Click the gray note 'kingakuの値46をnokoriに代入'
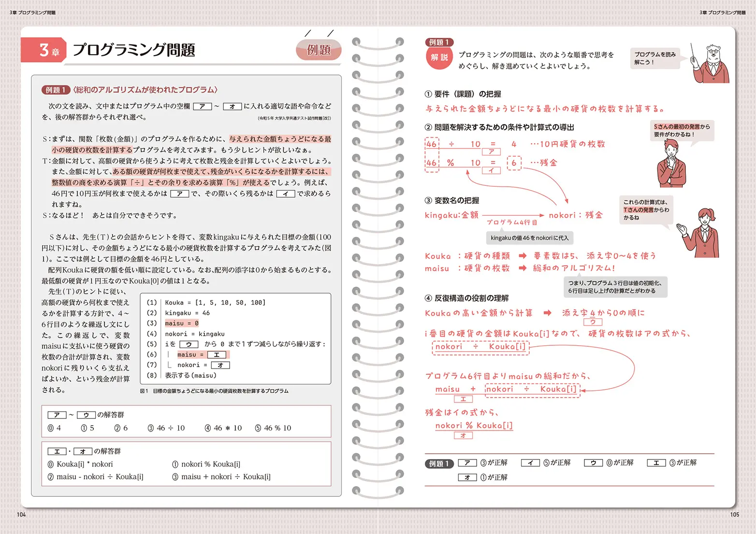The image size is (756, 534). [529, 237]
